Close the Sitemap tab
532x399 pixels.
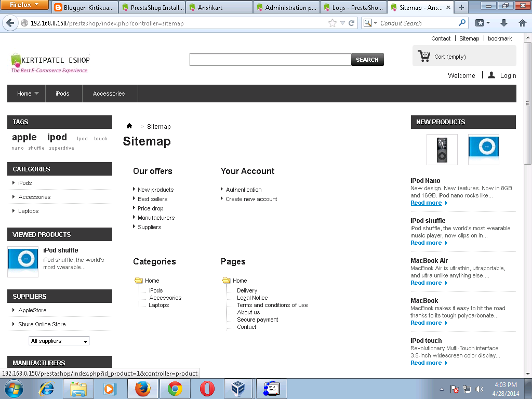(448, 7)
